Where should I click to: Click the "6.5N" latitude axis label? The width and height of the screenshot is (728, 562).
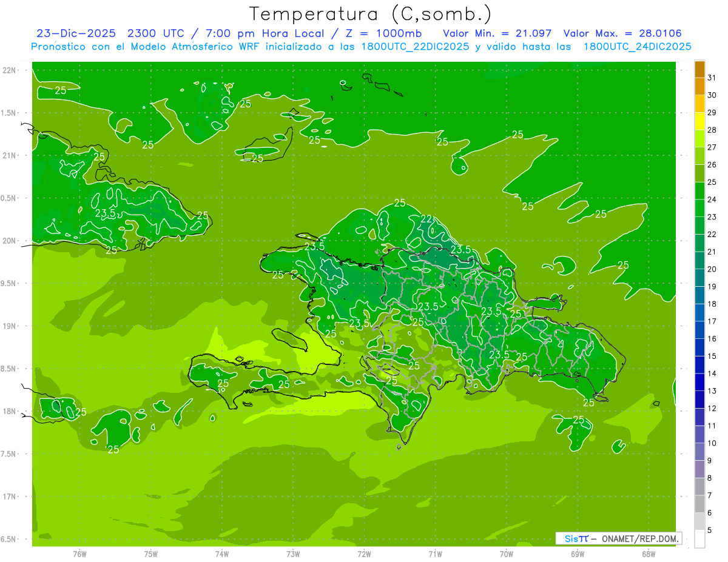[x=9, y=540]
